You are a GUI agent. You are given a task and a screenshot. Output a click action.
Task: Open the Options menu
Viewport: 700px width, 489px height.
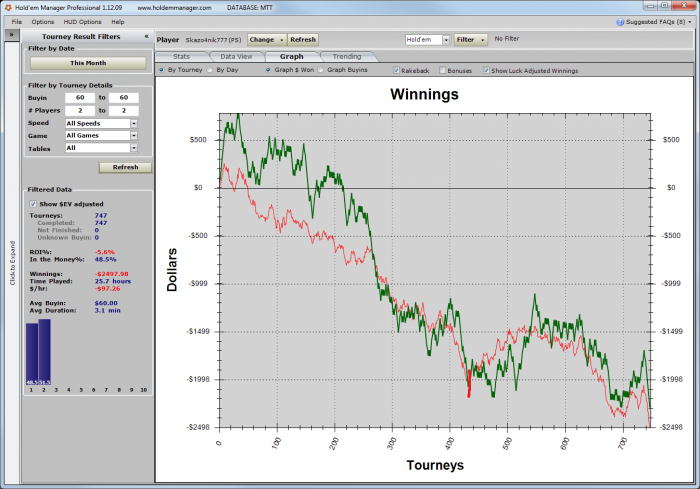tap(42, 22)
